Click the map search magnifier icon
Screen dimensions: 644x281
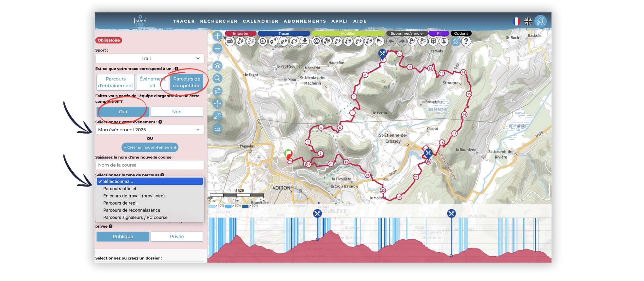217,78
